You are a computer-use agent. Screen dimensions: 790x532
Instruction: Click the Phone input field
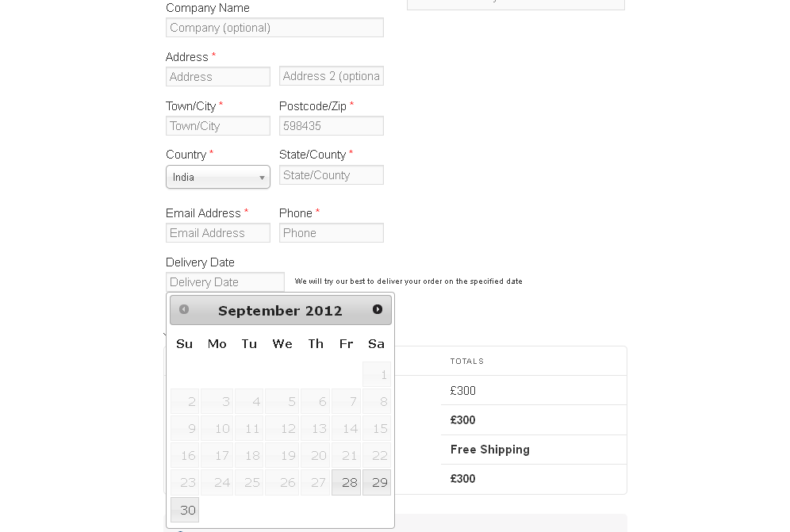tap(332, 233)
